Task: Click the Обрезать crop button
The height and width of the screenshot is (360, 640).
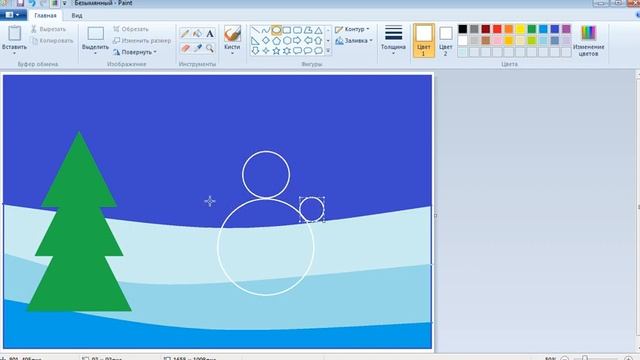Action: tap(131, 29)
